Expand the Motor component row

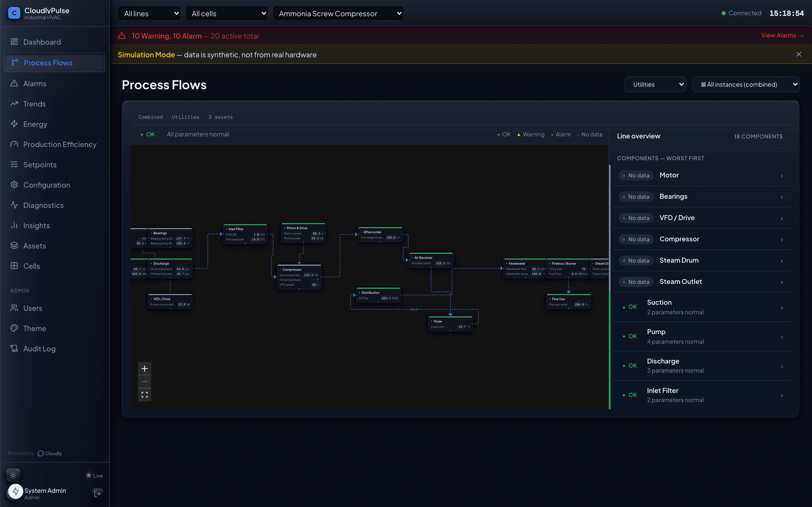700,175
